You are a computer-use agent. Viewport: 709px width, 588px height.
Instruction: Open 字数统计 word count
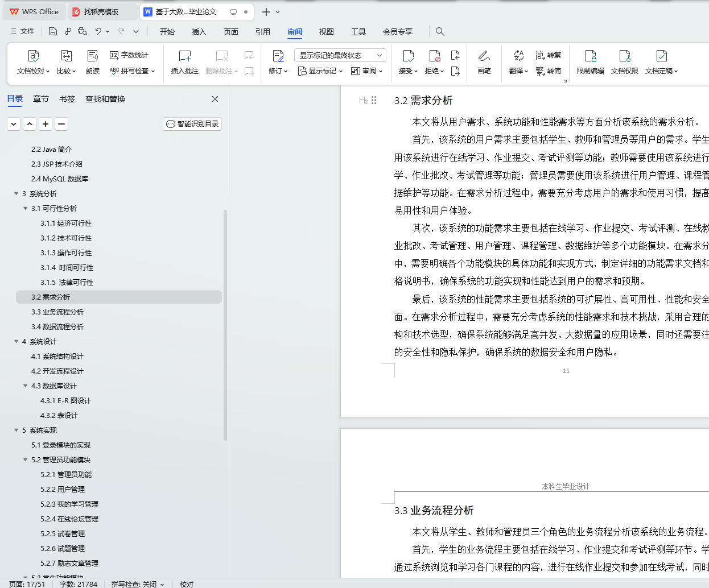[129, 55]
